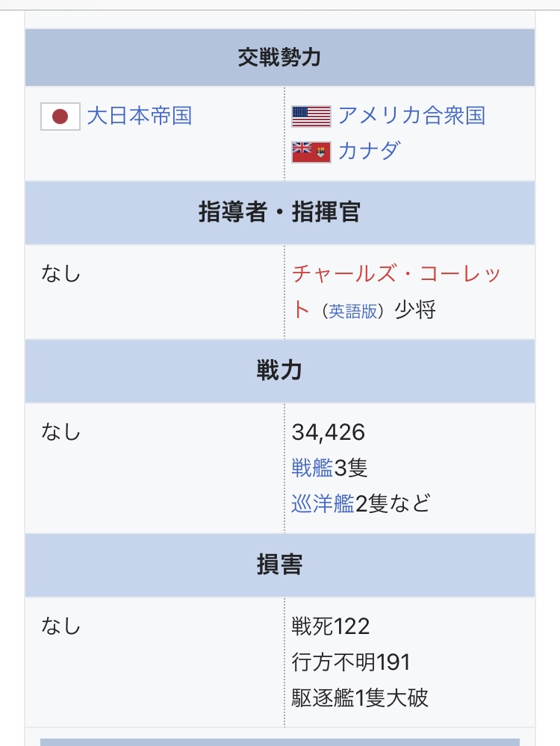Click the 34,426 strength figure

tap(329, 432)
